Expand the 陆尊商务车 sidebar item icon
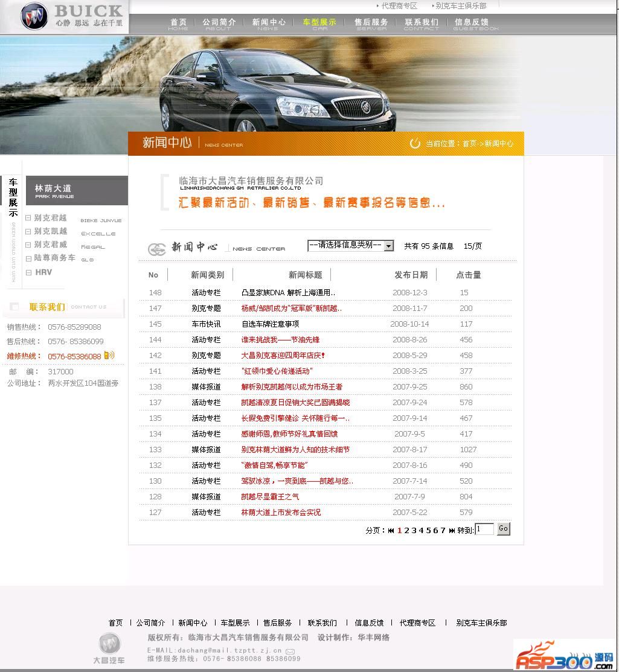 click(x=28, y=258)
